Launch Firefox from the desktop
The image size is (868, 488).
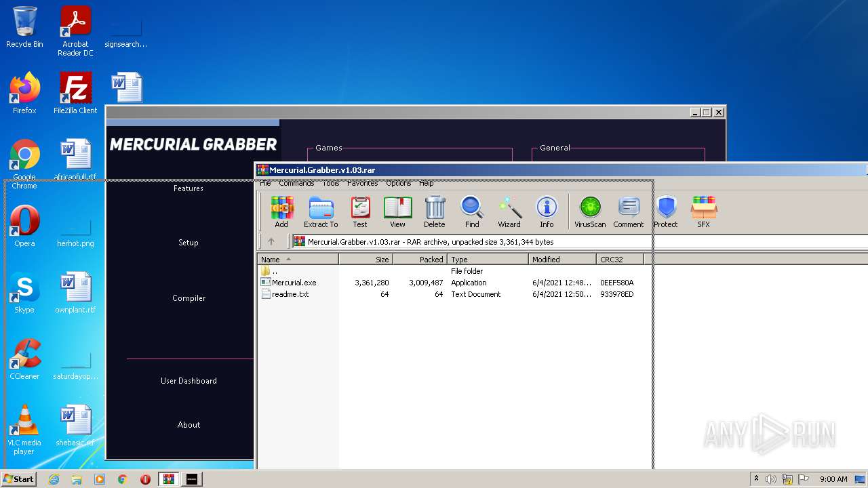[24, 94]
